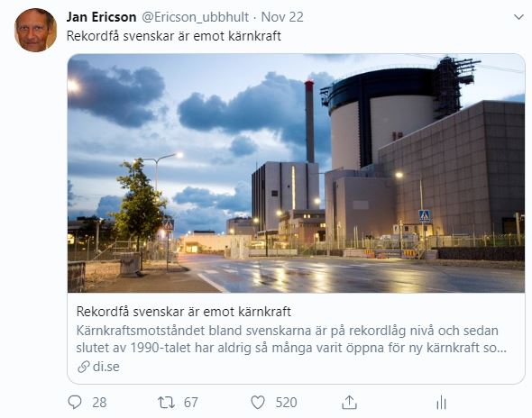Screen dimensions: 532x418
Task: Open the nuclear plant preview photo
Action: pos(296,173)
